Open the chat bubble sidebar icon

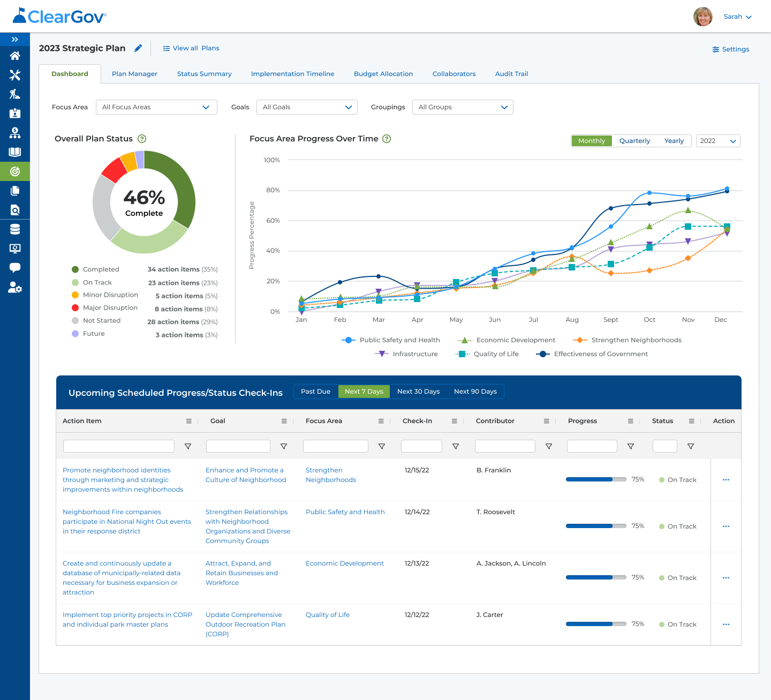(15, 268)
